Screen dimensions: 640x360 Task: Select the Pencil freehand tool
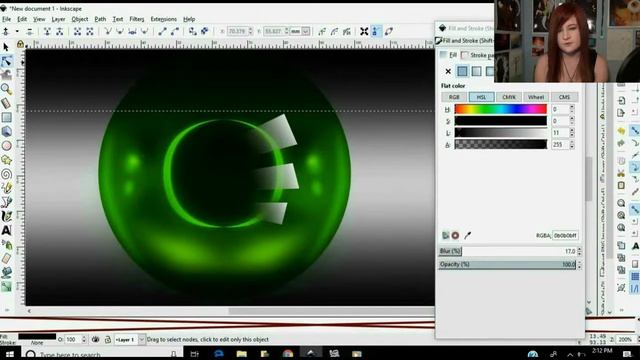click(x=7, y=188)
